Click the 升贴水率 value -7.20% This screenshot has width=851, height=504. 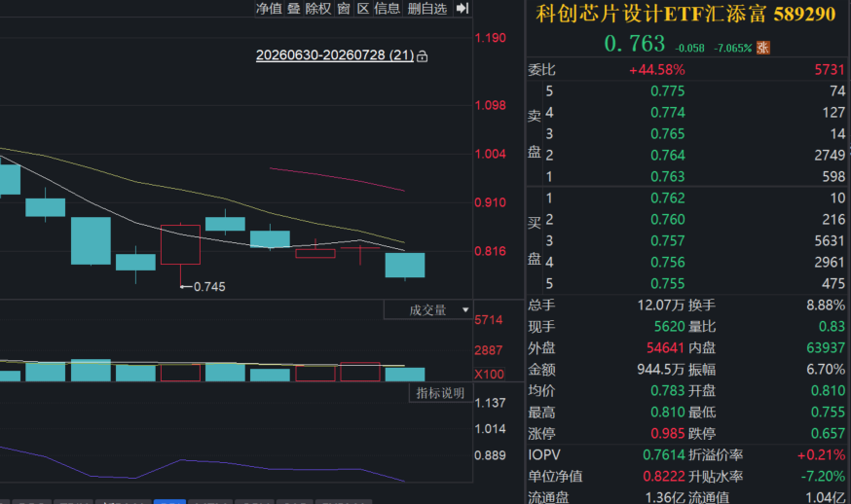[824, 477]
